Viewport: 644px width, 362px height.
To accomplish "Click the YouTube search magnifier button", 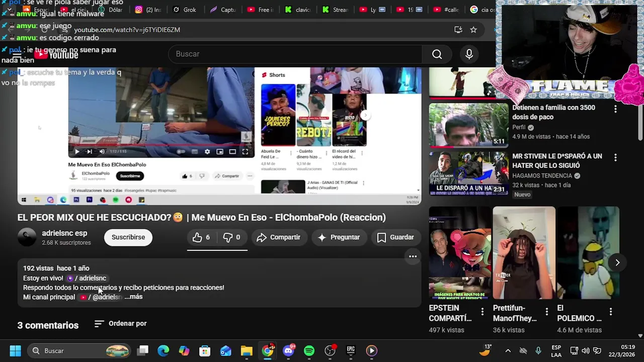I will [x=437, y=54].
